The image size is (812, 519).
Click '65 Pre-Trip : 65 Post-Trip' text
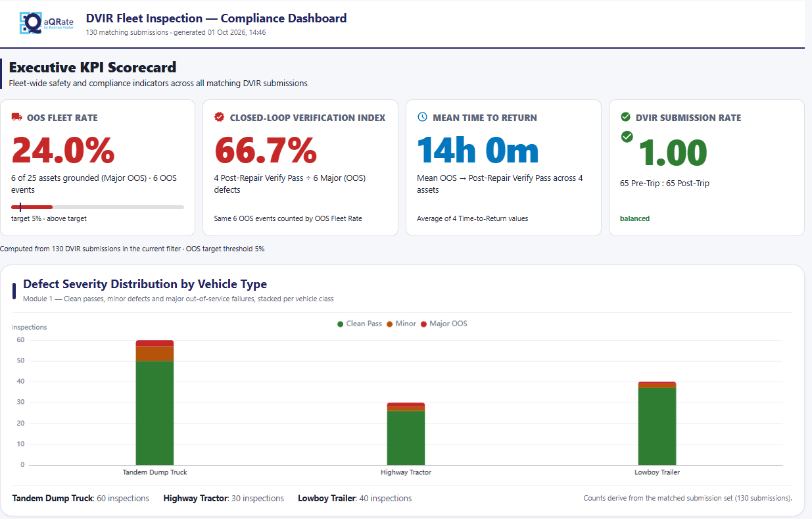(665, 184)
